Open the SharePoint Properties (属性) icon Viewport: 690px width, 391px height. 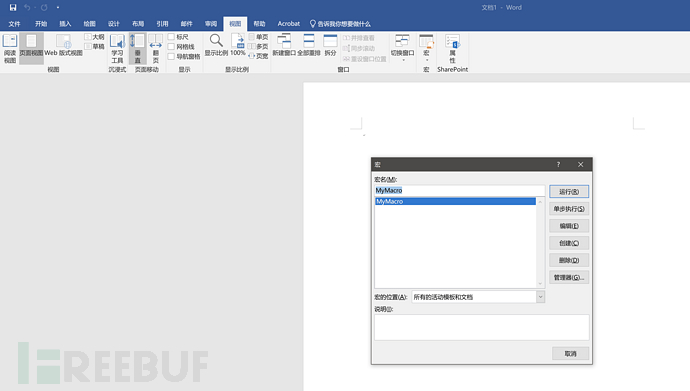click(452, 48)
